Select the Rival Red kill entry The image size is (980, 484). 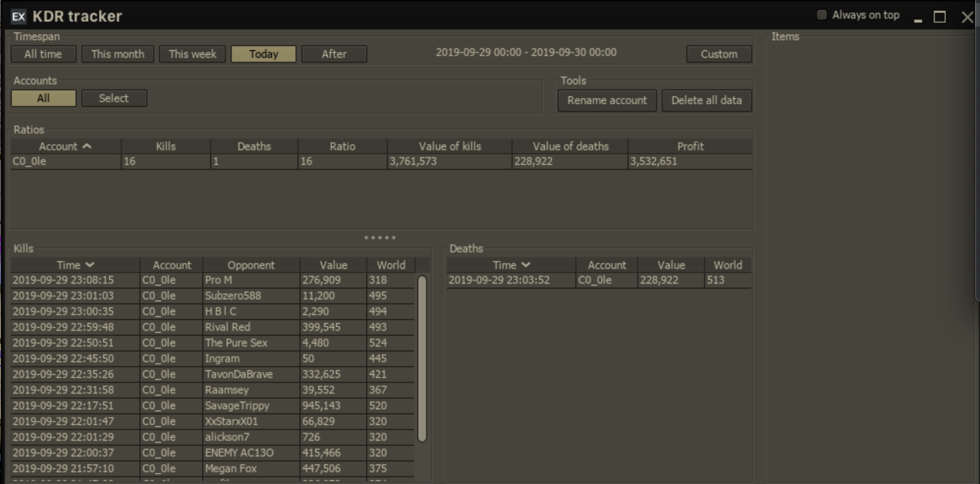(213, 327)
